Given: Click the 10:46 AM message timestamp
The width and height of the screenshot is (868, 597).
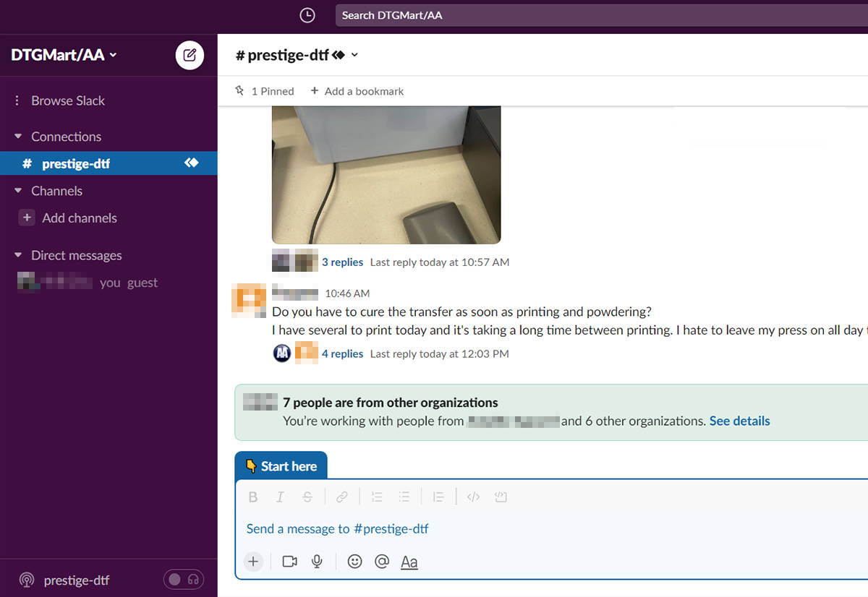Looking at the screenshot, I should (x=347, y=293).
